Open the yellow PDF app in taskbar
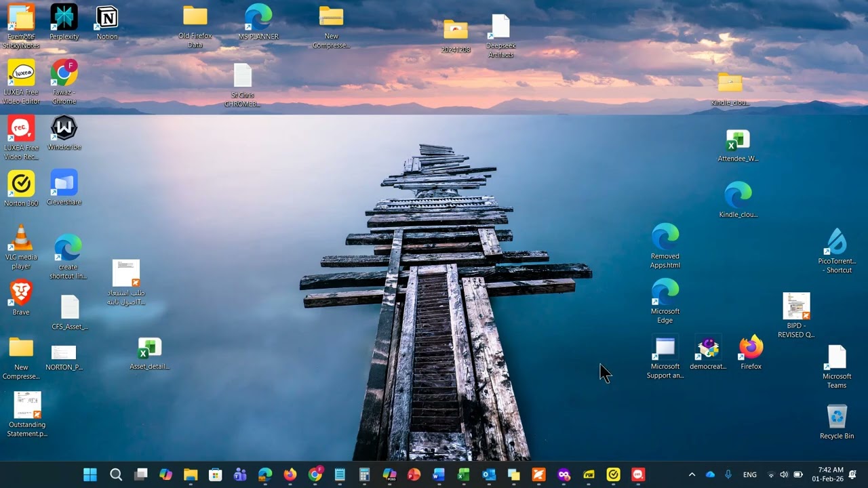This screenshot has width=868, height=488. [x=589, y=475]
